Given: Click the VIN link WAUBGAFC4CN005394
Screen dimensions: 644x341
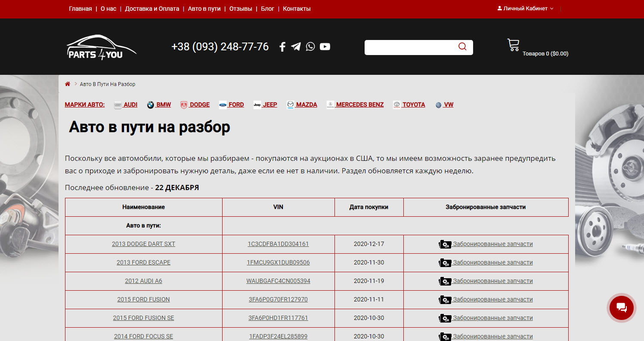Looking at the screenshot, I should (x=278, y=281).
